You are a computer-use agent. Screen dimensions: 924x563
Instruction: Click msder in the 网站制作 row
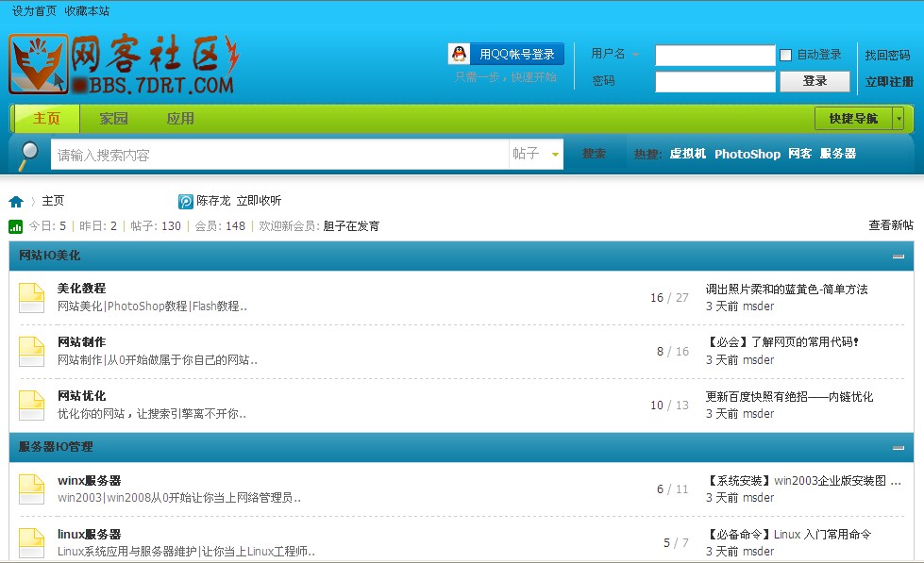(x=759, y=360)
